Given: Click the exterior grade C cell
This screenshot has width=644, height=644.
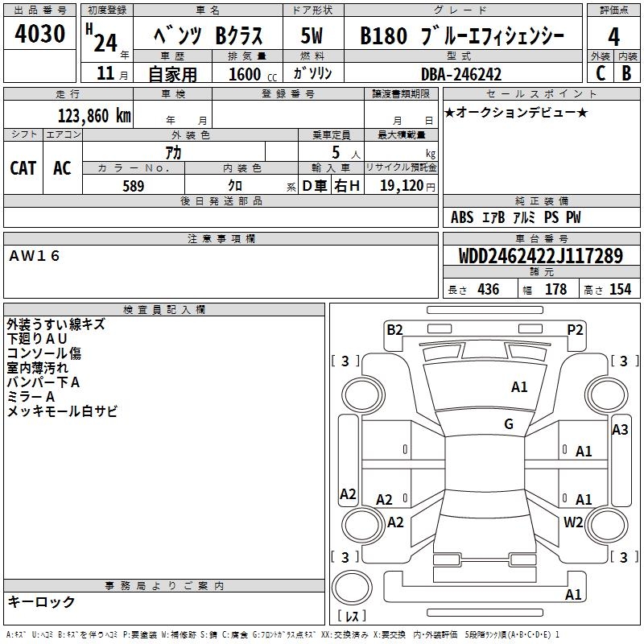Looking at the screenshot, I should [600, 73].
